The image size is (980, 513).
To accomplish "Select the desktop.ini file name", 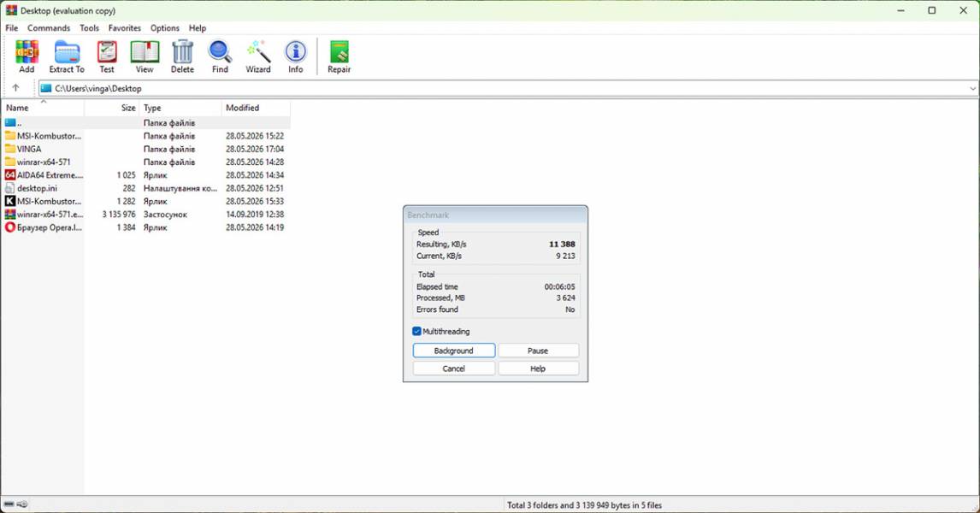I will pos(37,188).
